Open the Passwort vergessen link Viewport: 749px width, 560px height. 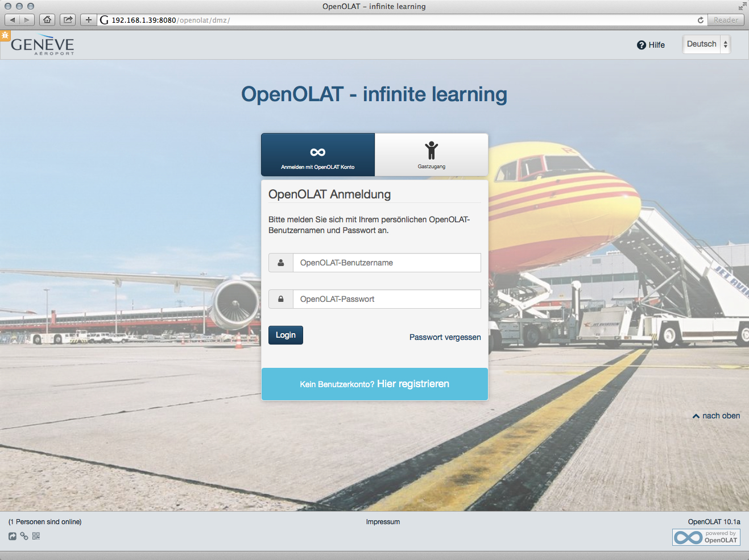(445, 337)
